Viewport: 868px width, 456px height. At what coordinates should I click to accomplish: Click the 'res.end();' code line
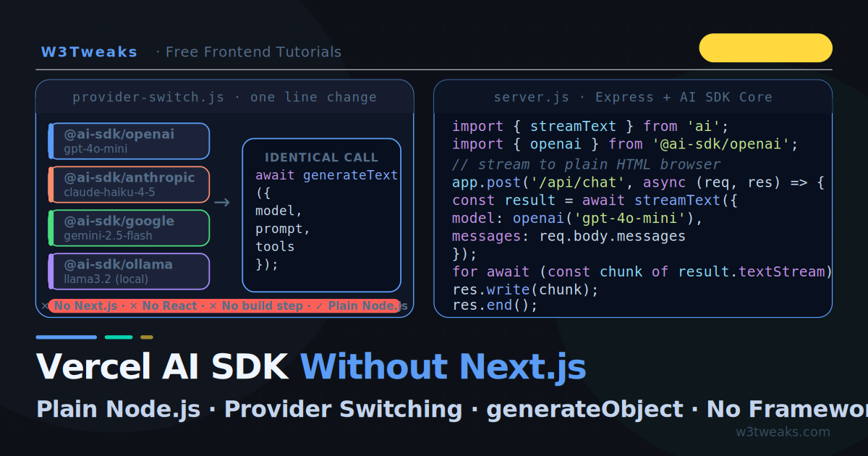pos(495,305)
